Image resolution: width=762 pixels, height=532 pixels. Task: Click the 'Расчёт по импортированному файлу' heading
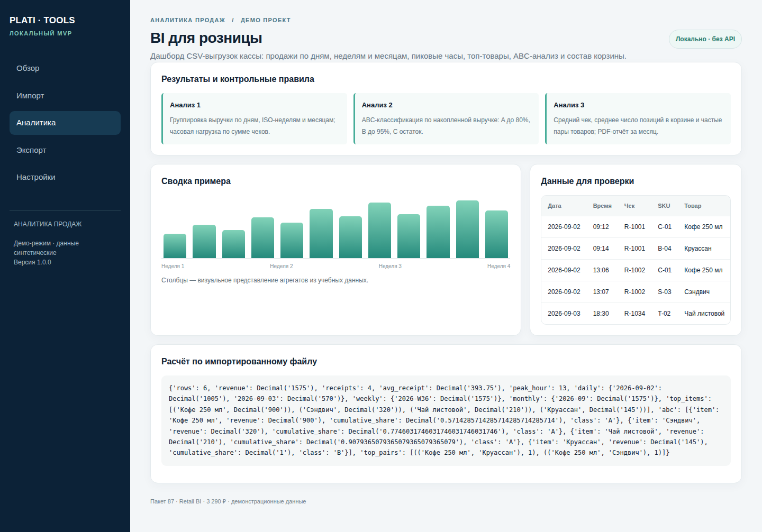(x=239, y=361)
